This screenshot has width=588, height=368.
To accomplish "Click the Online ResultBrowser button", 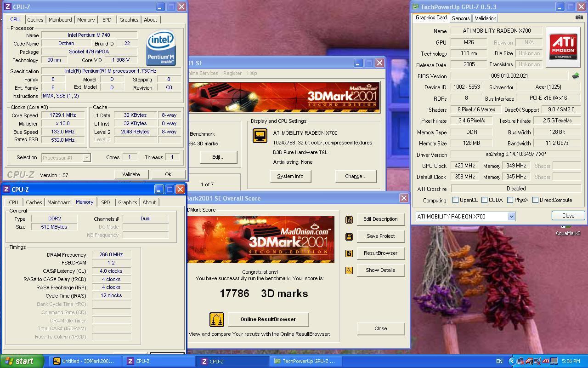I will (268, 319).
